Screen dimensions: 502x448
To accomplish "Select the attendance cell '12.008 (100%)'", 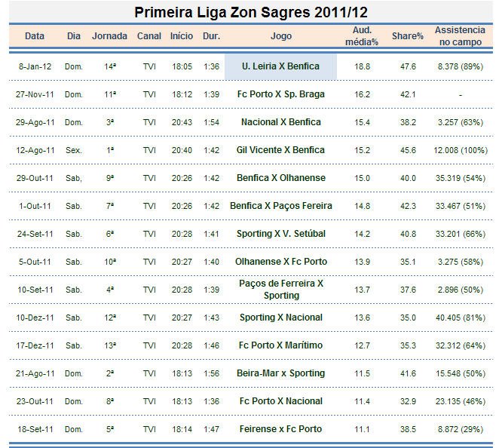I will 460,150.
